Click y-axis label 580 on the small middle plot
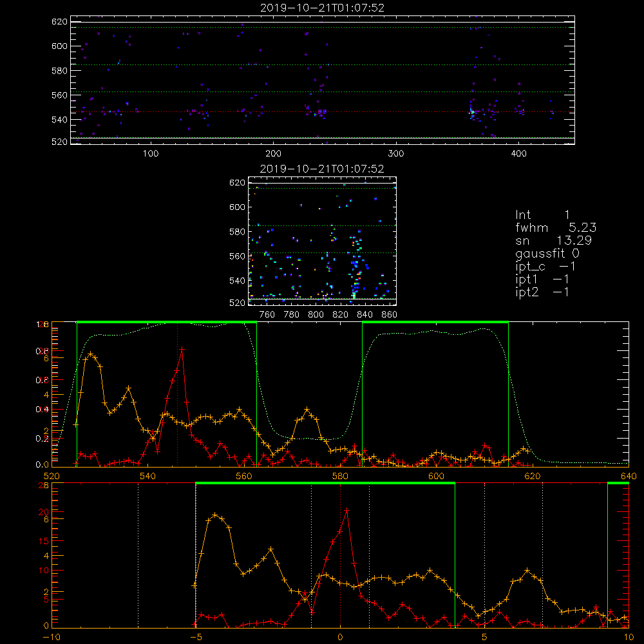 [x=237, y=232]
